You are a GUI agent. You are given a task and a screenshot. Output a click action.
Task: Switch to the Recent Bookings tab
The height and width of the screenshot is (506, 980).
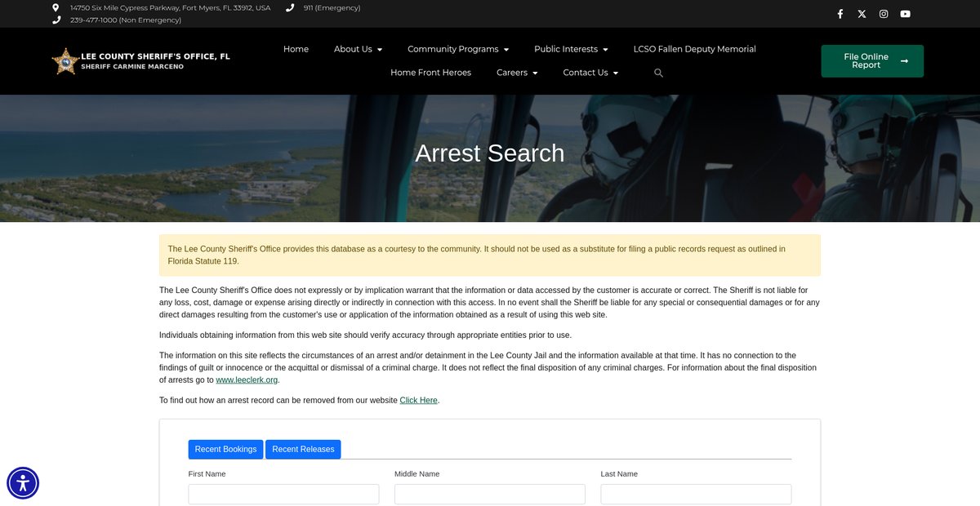(225, 449)
